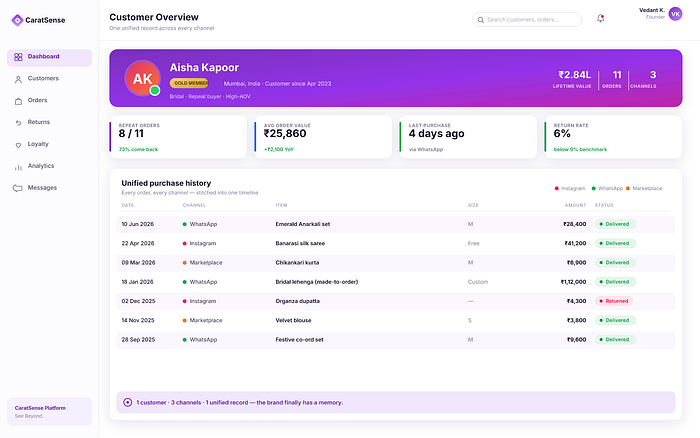Click WhatsApp channel on 18 Jan 2026 row
The width and height of the screenshot is (700, 438).
pos(200,282)
